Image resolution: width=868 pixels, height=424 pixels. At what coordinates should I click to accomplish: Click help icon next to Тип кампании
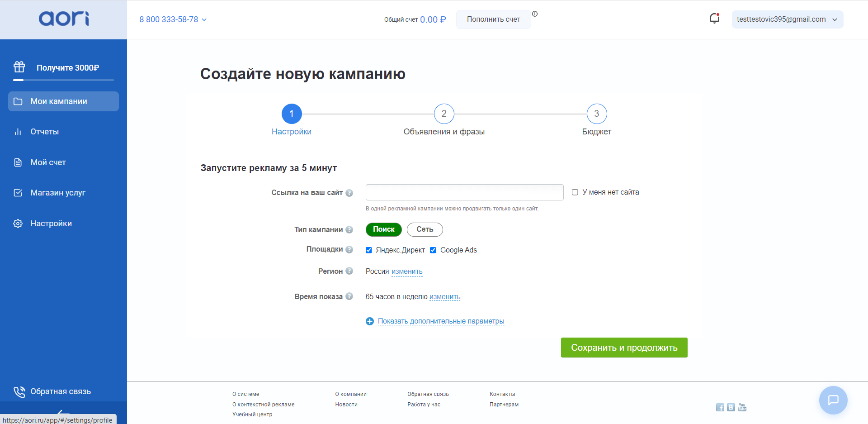349,230
